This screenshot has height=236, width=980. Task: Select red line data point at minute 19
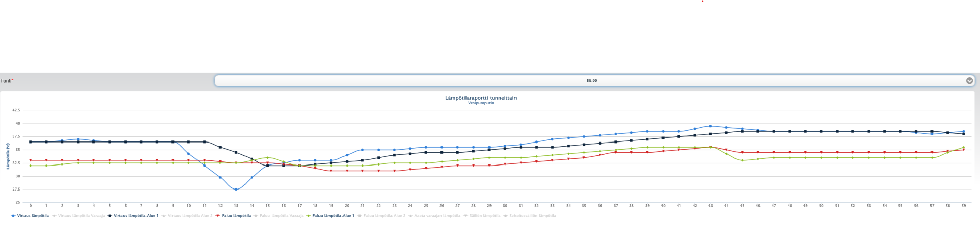click(331, 171)
